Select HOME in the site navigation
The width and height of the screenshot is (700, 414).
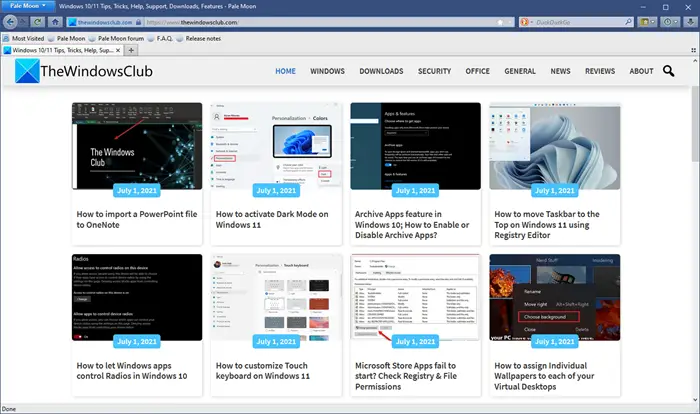click(285, 71)
